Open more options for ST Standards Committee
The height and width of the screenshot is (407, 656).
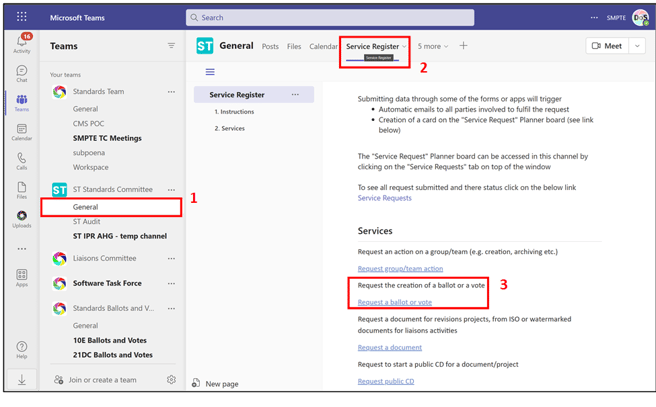171,190
